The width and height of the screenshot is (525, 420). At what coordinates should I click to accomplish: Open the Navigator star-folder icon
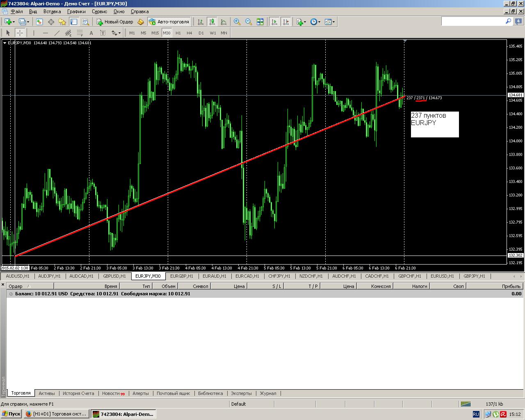62,22
